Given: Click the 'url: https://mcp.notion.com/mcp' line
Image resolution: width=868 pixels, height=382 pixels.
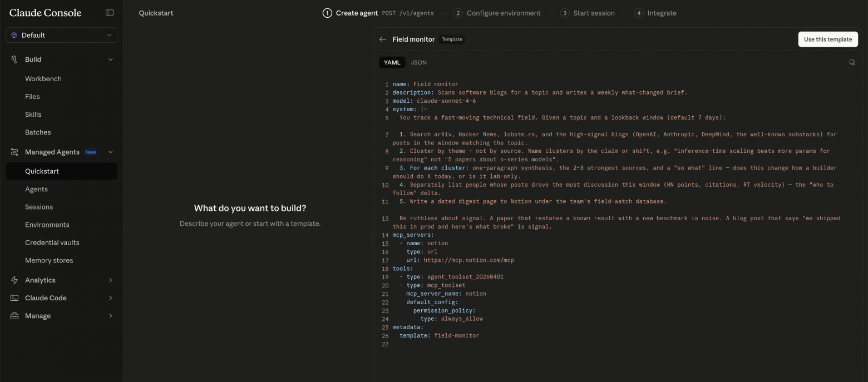Looking at the screenshot, I should [460, 260].
